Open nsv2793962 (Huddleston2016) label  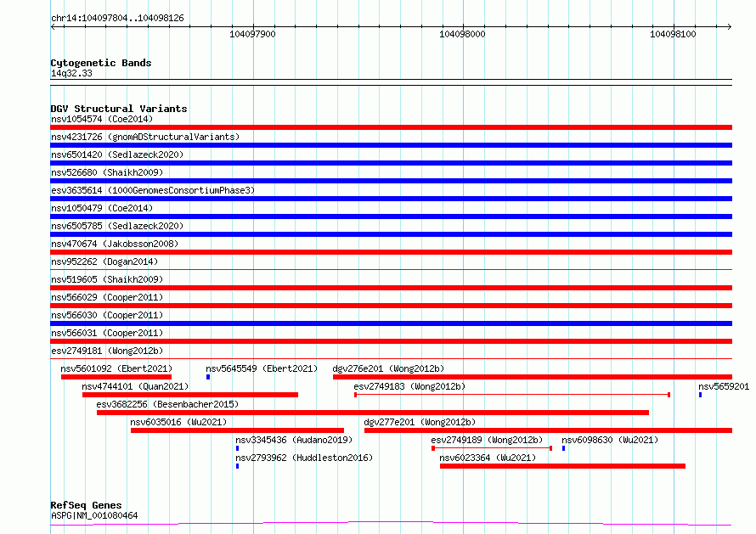click(304, 458)
